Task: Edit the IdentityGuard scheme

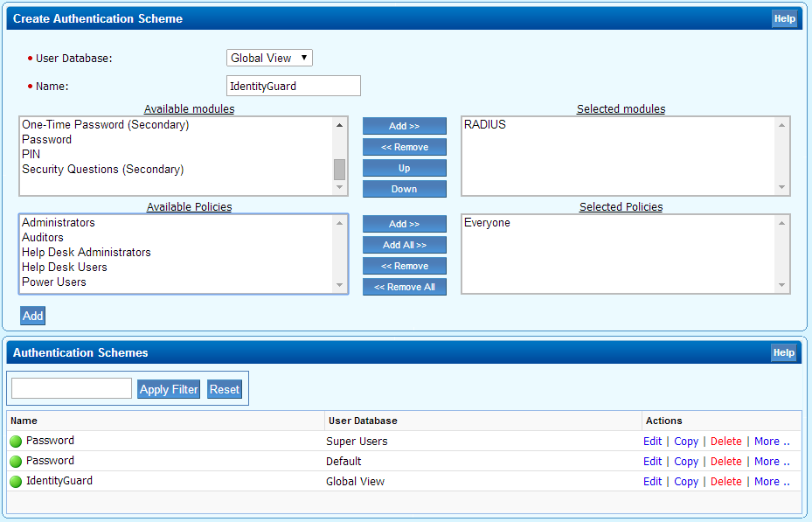Action: point(653,482)
